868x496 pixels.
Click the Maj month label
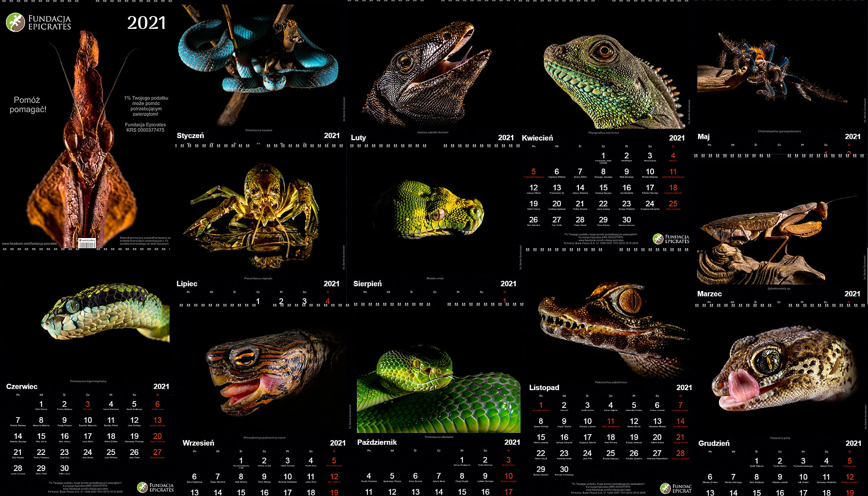[x=704, y=137]
